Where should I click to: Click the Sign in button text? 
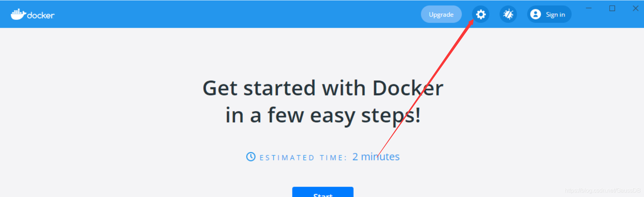click(555, 15)
